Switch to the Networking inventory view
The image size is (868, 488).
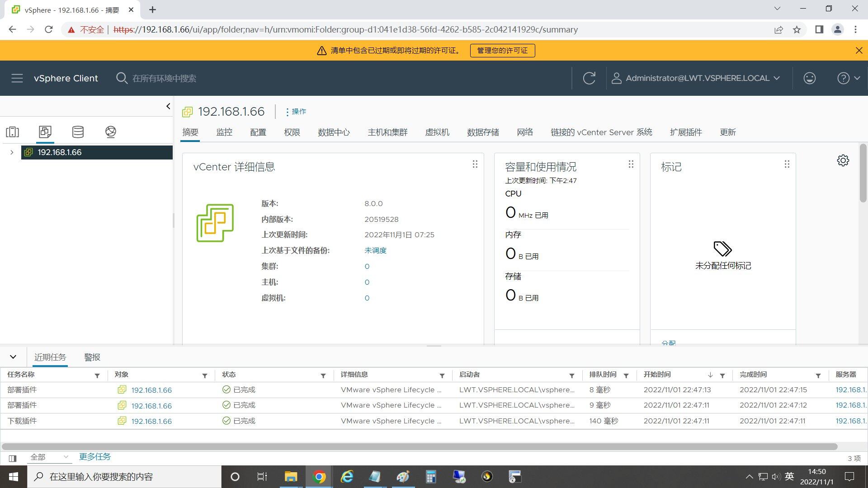point(111,132)
